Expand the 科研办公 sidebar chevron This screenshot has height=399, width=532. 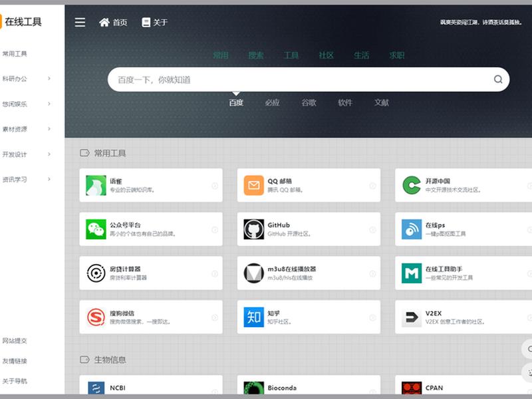[49, 78]
